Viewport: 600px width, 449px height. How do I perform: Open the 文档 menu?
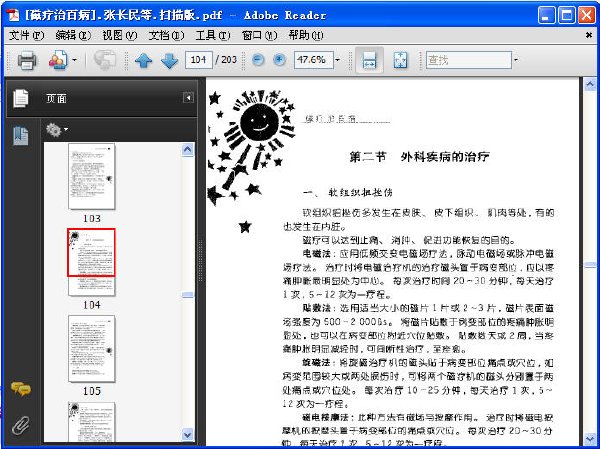click(166, 36)
